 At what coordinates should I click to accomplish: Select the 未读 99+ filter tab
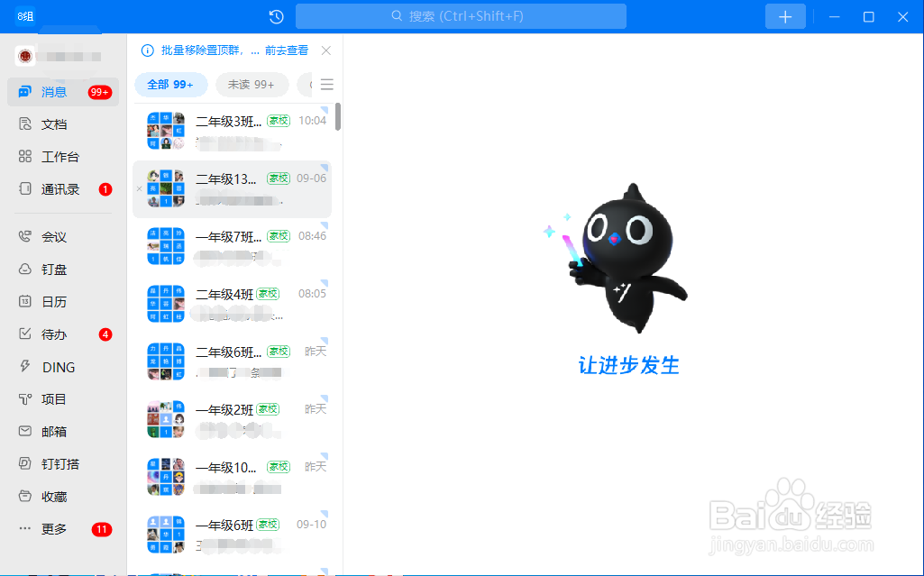(x=252, y=85)
